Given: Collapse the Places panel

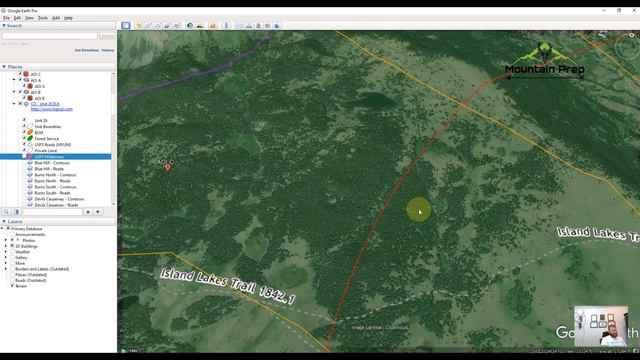Looking at the screenshot, I should coord(4,67).
